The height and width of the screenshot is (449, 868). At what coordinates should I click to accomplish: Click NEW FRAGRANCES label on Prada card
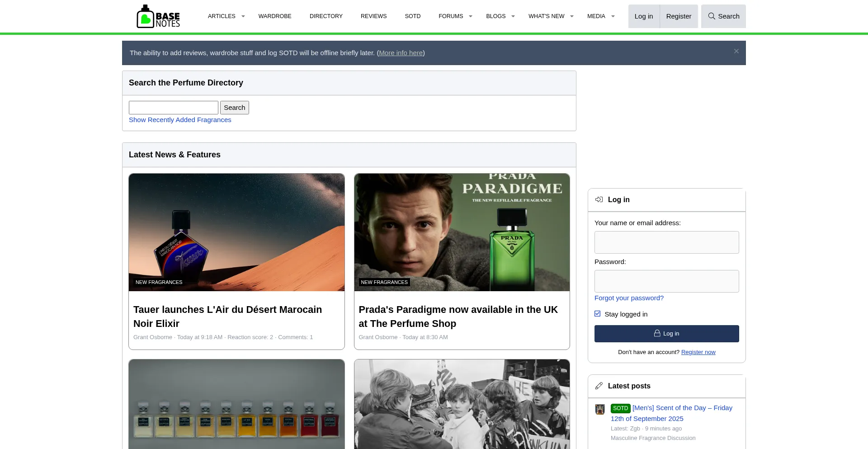coord(384,282)
